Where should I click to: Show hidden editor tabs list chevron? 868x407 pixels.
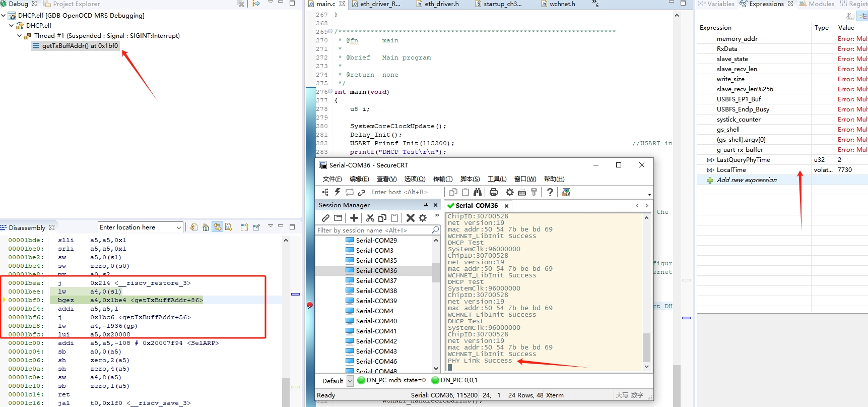point(596,4)
